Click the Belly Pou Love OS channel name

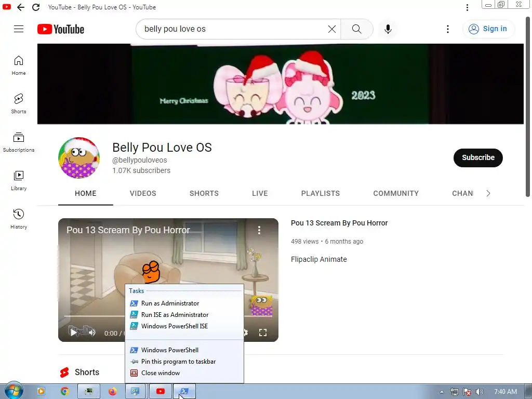pyautogui.click(x=162, y=148)
